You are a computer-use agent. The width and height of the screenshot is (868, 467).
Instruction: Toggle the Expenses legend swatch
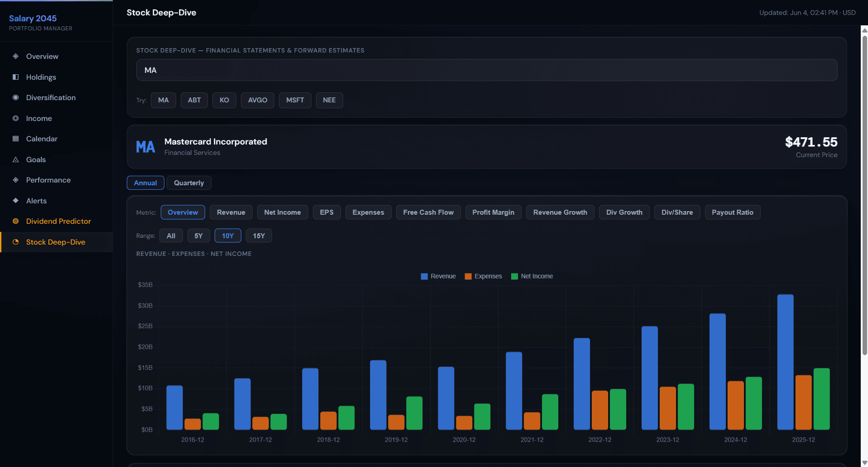pyautogui.click(x=468, y=276)
